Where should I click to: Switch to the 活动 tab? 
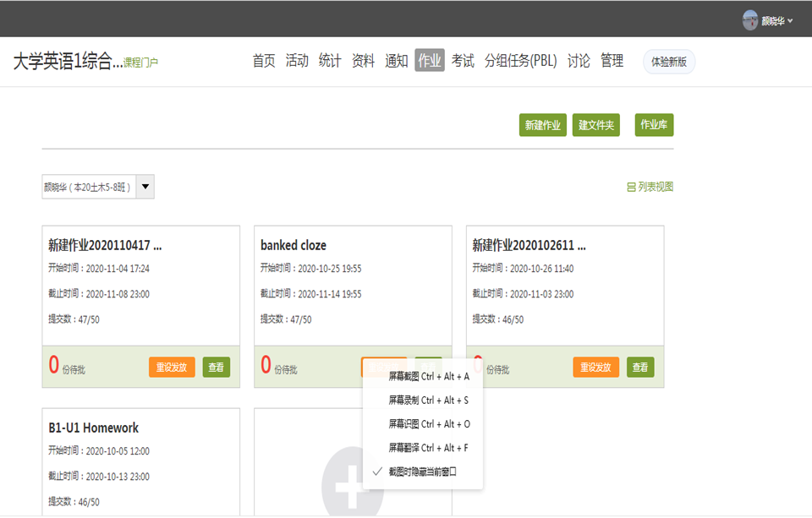click(x=297, y=61)
